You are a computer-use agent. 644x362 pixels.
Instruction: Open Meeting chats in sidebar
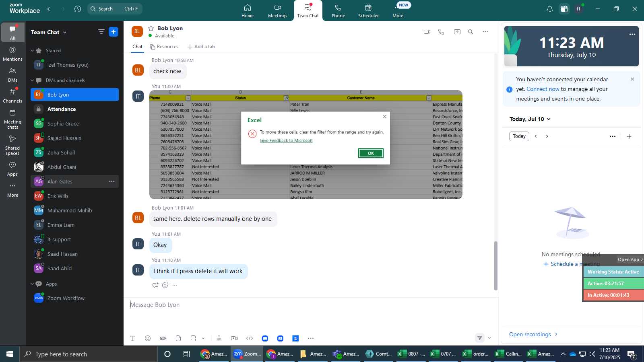12,119
